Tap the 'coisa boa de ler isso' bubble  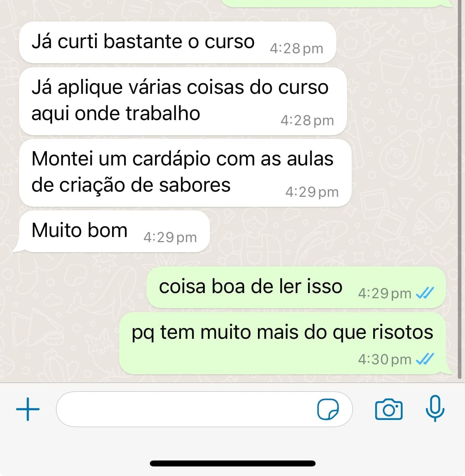296,288
